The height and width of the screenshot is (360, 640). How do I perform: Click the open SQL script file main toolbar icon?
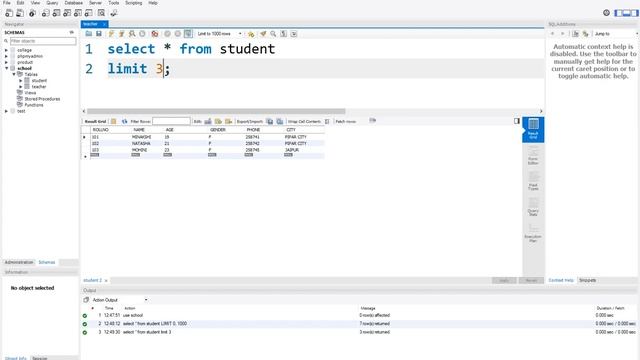[x=20, y=13]
